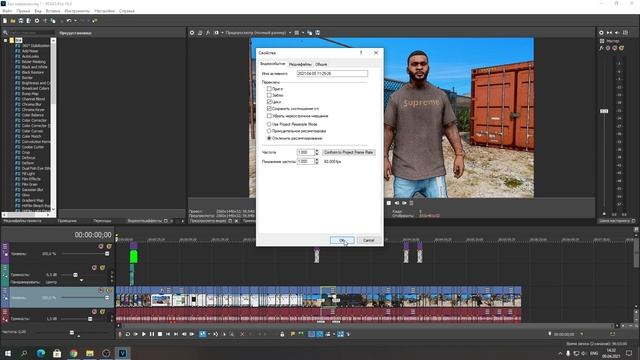640x360 pixels.
Task: Create a new project from the toolbar
Action: tap(5, 20)
